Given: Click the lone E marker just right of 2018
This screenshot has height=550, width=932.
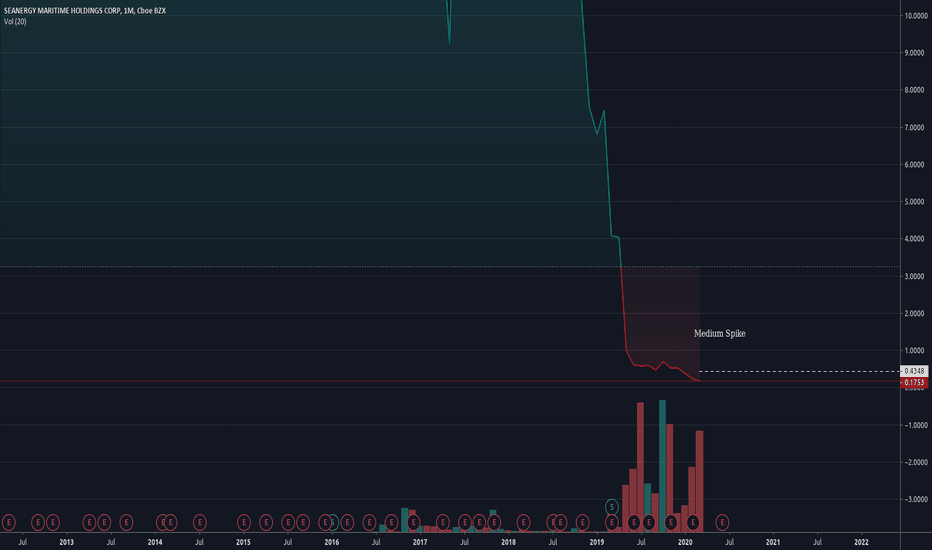Looking at the screenshot, I should click(x=523, y=523).
